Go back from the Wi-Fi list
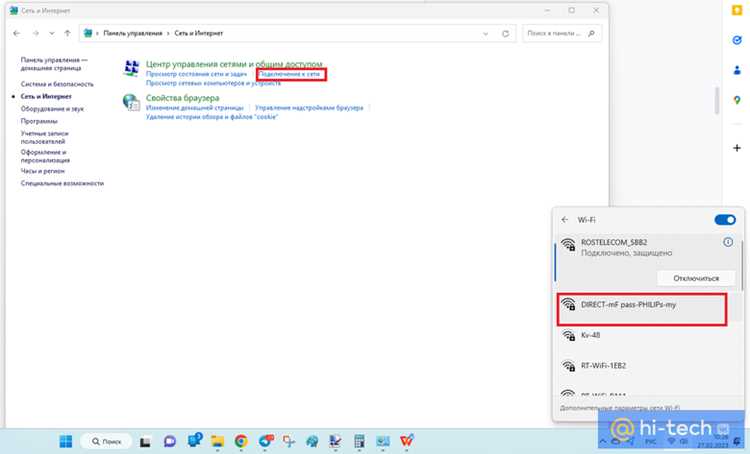Image resolution: width=750 pixels, height=454 pixels. click(565, 220)
